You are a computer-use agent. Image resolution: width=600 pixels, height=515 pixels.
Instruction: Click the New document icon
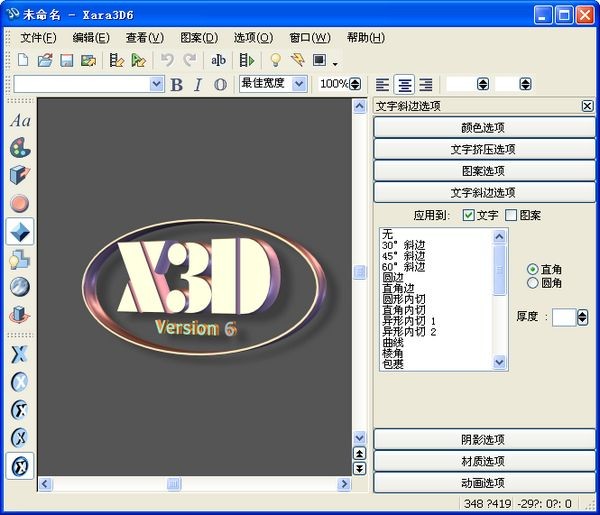tap(23, 60)
